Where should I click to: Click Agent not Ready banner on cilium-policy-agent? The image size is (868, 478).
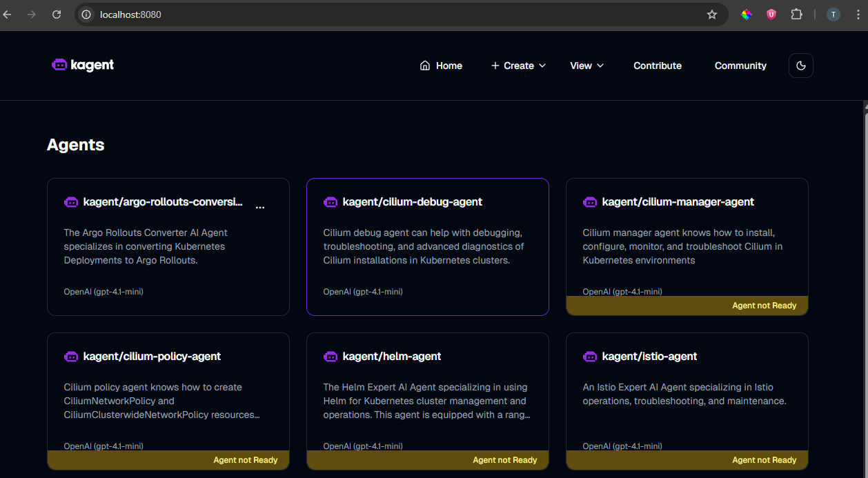coord(168,460)
